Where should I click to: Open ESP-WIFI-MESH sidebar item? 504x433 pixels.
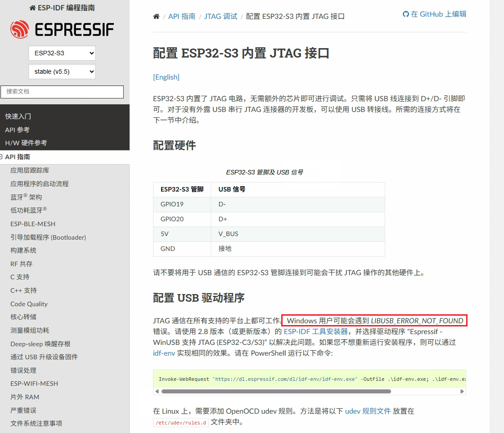[x=34, y=384]
